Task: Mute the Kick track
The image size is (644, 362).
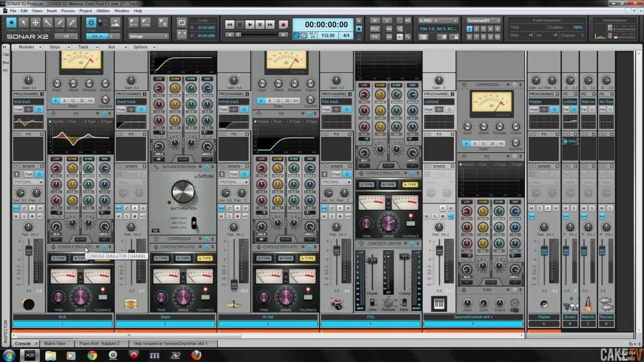Action: tap(16, 216)
